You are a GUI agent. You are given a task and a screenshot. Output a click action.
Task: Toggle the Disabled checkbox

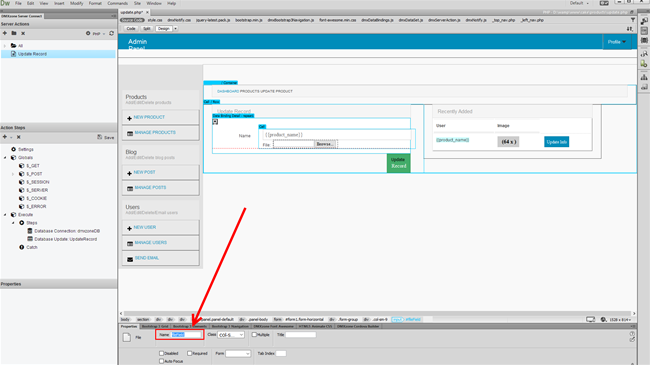(x=161, y=353)
